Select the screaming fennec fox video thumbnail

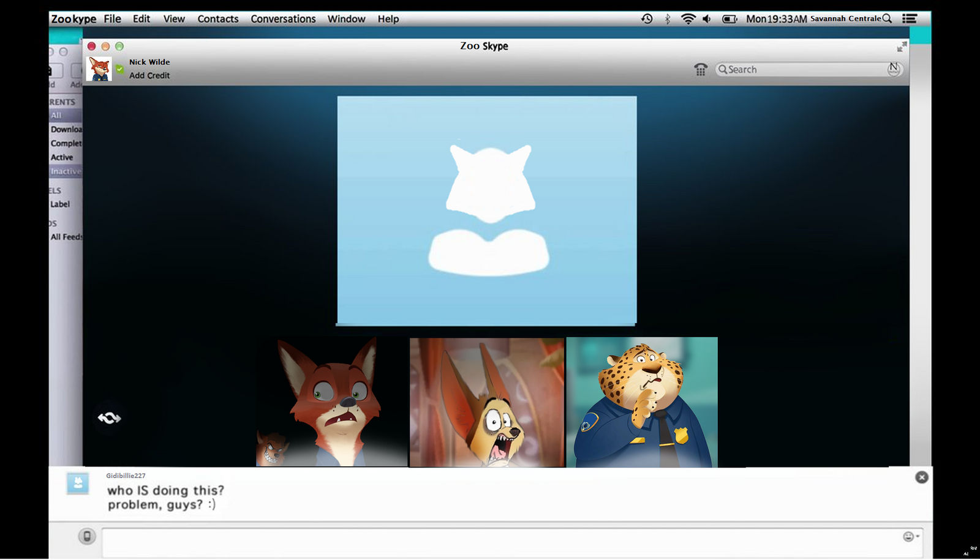pyautogui.click(x=487, y=402)
